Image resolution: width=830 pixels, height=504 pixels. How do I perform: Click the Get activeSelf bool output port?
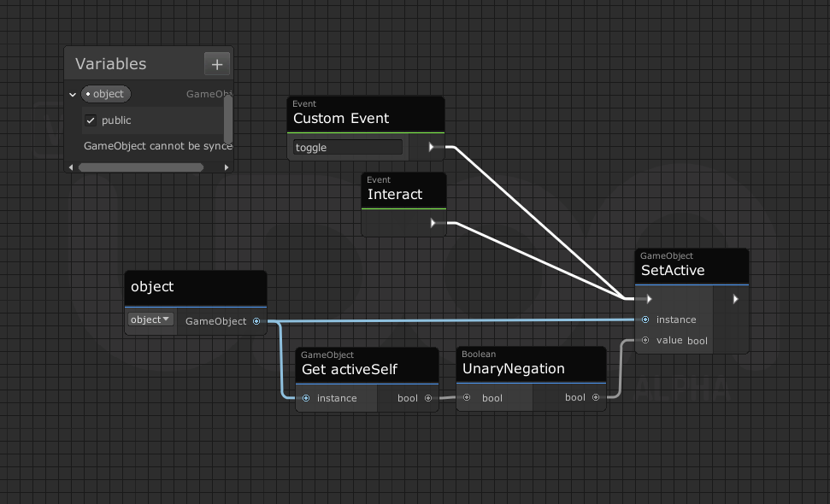click(x=428, y=398)
